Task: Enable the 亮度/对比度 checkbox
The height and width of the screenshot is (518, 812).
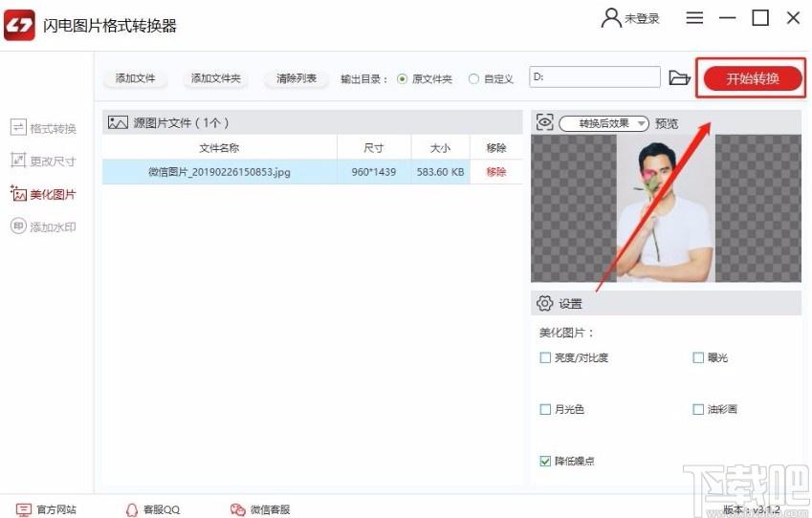Action: [545, 357]
